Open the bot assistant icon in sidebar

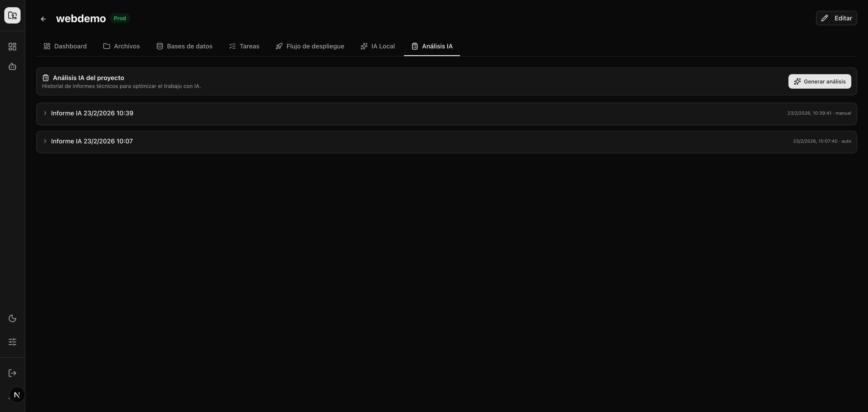12,66
